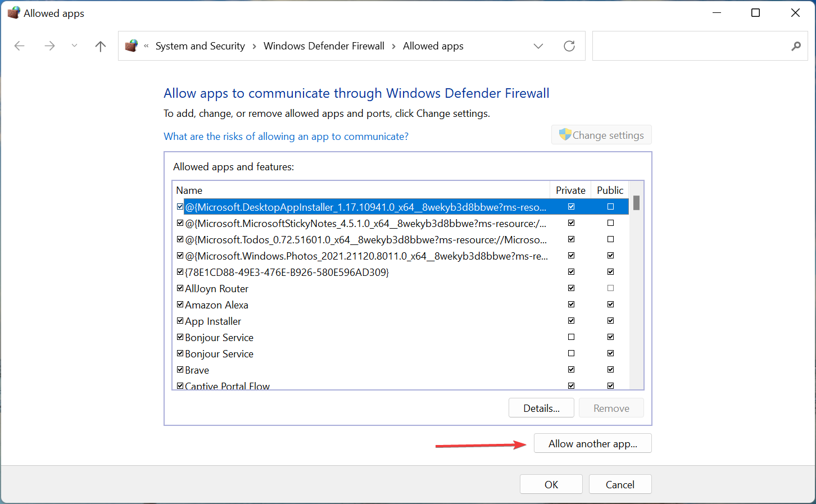816x504 pixels.
Task: Toggle name checkbox for App Installer
Action: 180,321
